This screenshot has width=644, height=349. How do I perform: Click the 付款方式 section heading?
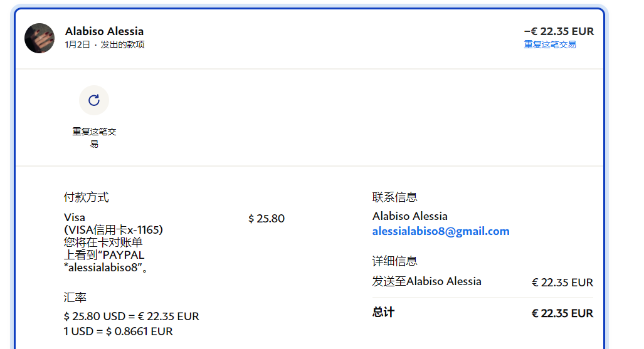(86, 197)
